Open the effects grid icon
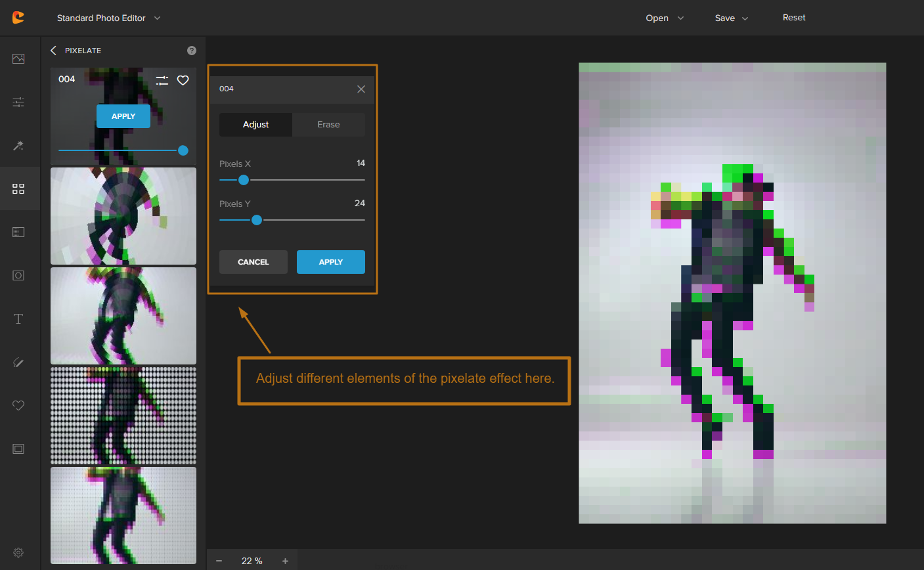This screenshot has width=924, height=570. (18, 189)
